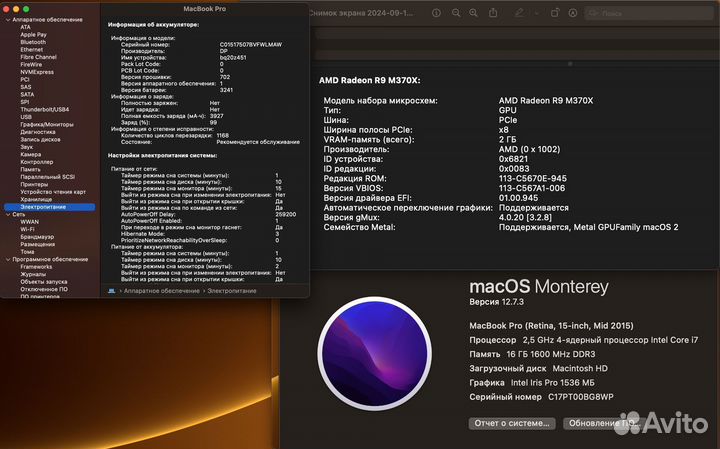This screenshot has width=720, height=449.
Task: Select Журналы in the sidebar
Action: (x=33, y=274)
